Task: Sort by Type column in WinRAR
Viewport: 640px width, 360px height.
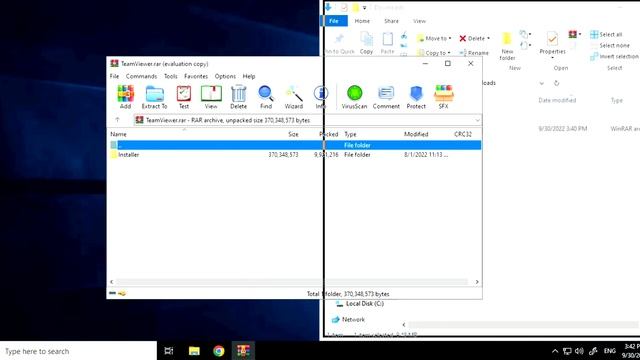Action: [350, 134]
